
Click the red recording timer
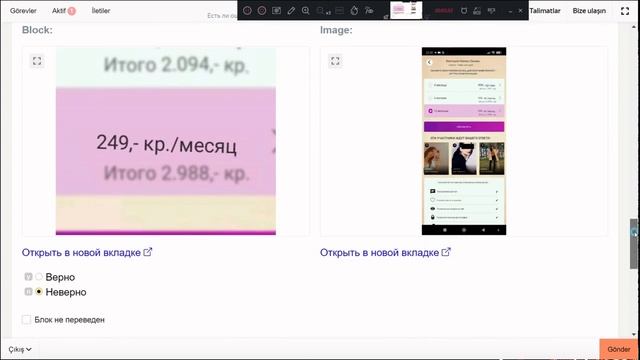tap(444, 11)
